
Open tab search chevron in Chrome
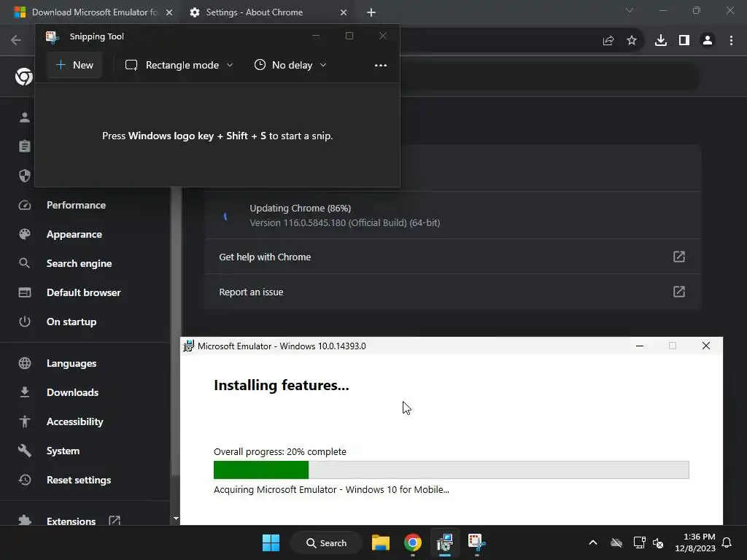pyautogui.click(x=630, y=10)
